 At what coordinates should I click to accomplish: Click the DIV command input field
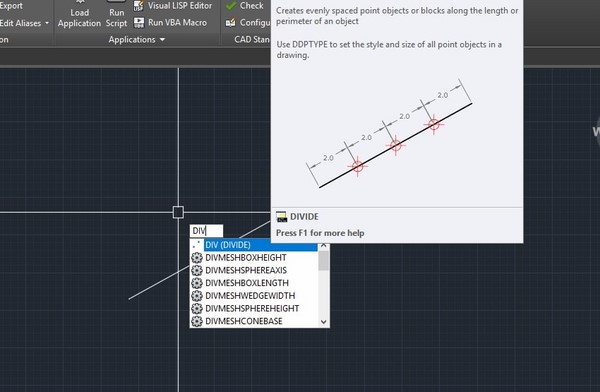click(x=206, y=231)
